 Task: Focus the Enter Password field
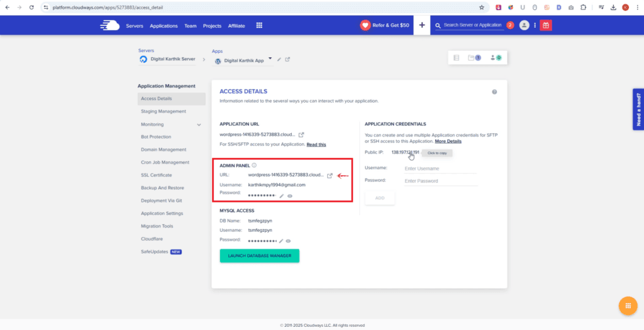tap(441, 181)
